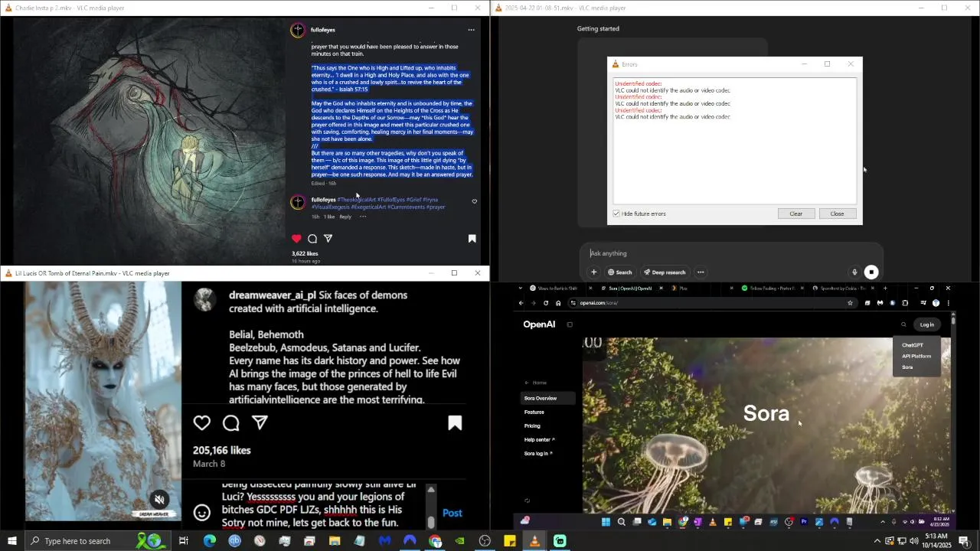This screenshot has height=551, width=980.
Task: Select ChatGPT from the Log in dropdown
Action: [x=913, y=345]
